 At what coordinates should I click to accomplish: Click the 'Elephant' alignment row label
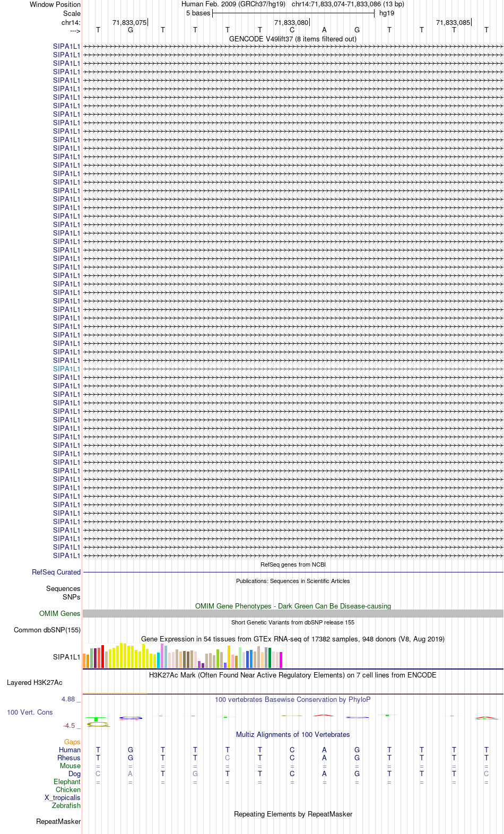click(67, 782)
